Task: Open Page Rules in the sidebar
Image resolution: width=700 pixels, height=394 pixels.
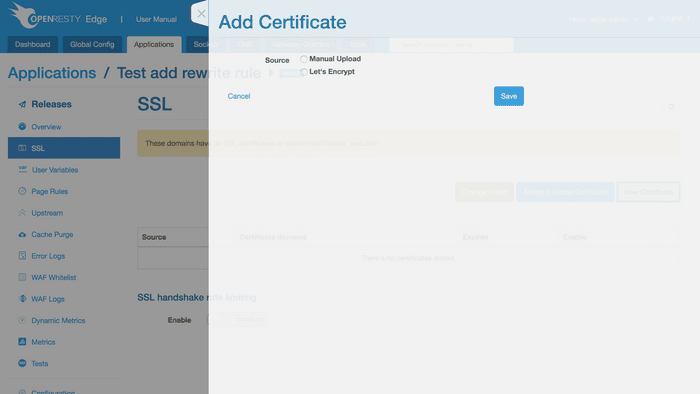Action: 50,191
